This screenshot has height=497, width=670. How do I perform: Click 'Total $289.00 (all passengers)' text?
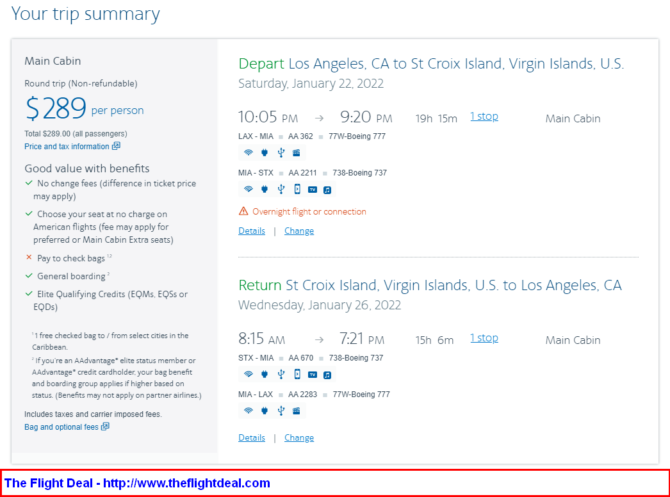pyautogui.click(x=76, y=134)
